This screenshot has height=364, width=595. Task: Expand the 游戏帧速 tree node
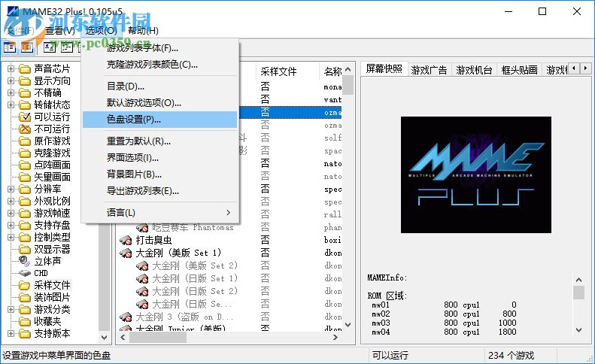[x=11, y=214]
